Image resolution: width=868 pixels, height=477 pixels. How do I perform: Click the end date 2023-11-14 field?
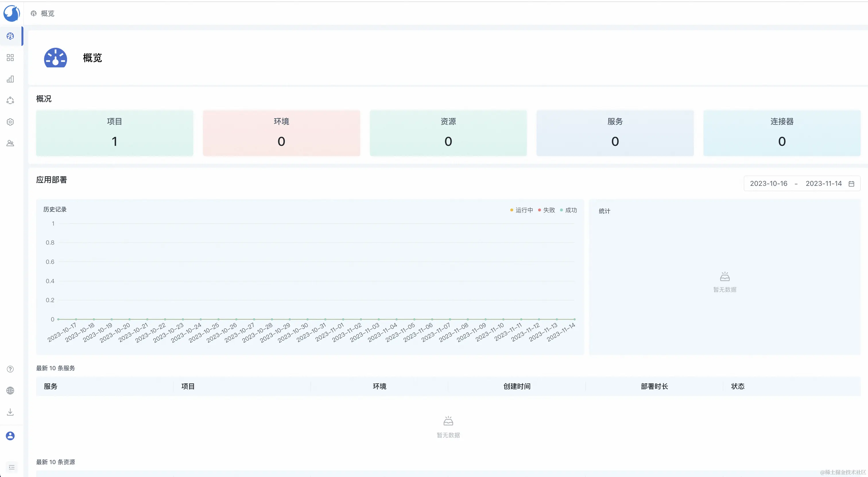(823, 184)
